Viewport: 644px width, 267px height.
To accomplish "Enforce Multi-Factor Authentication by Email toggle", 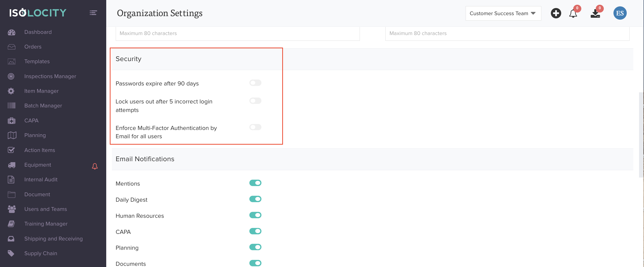I will tap(255, 127).
